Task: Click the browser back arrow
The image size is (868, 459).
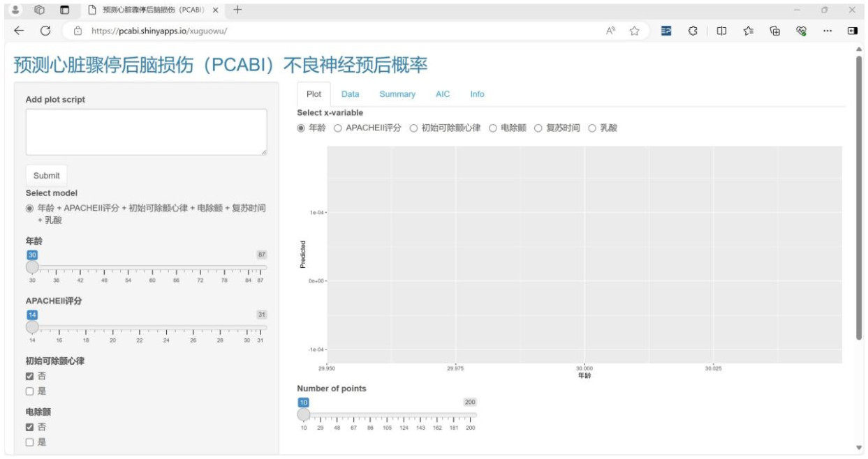Action: (x=19, y=31)
